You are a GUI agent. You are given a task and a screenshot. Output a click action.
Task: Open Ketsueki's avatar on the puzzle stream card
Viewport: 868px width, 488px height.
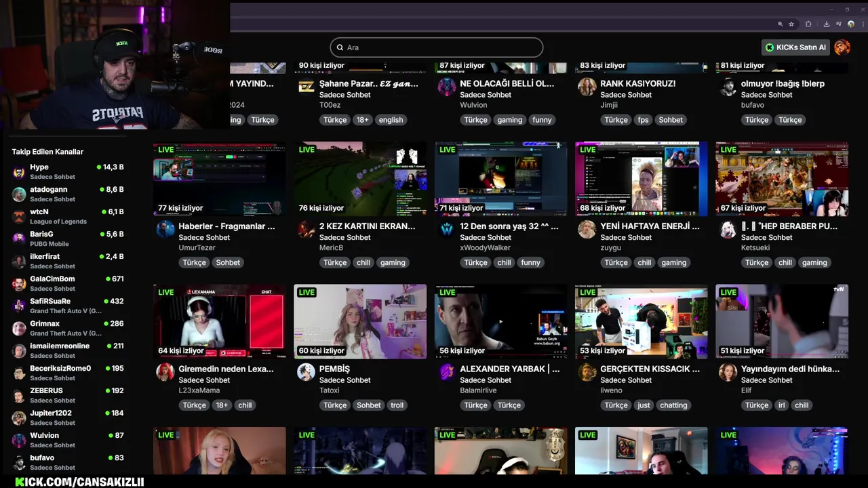point(728,229)
